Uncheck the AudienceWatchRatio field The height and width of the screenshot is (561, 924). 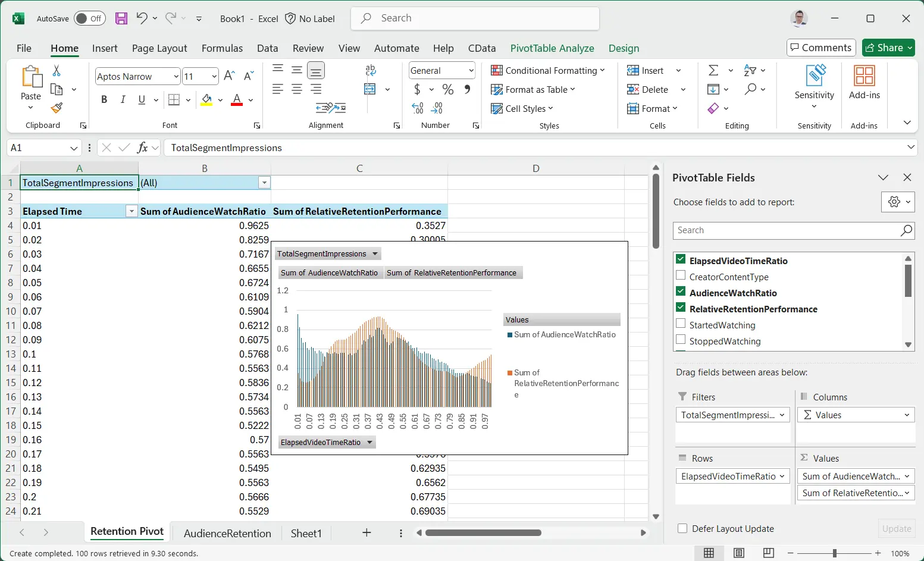tap(681, 292)
